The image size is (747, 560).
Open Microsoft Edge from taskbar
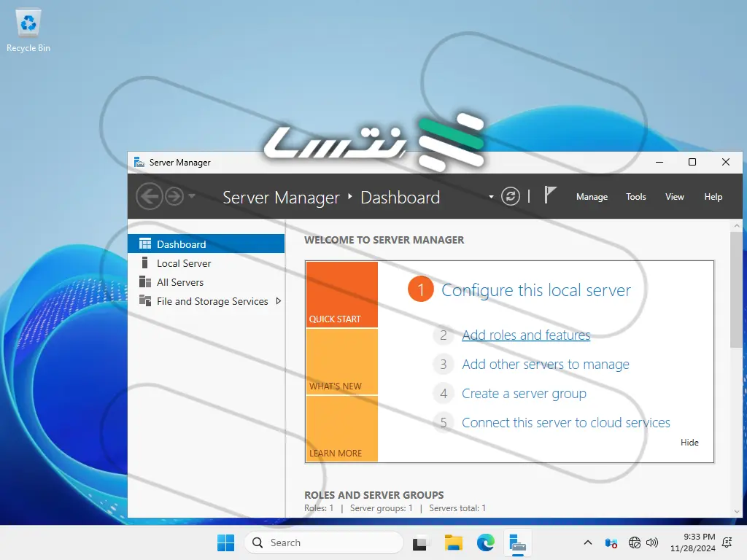[486, 542]
